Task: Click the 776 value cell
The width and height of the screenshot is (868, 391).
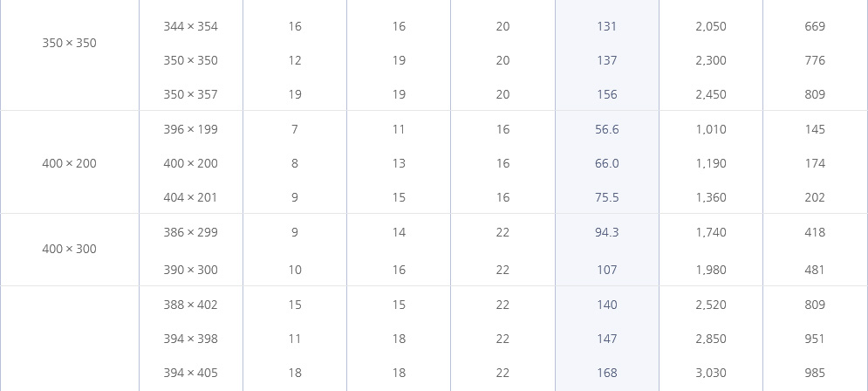Action: click(x=815, y=60)
